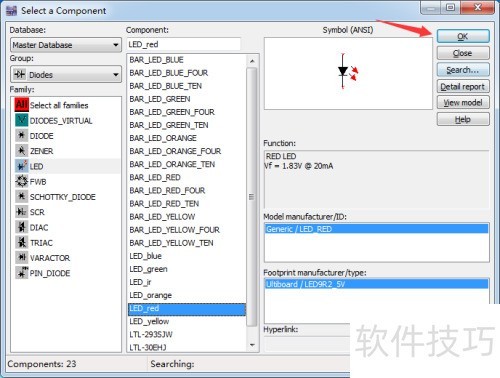Click the DIODE family icon
This screenshot has height=378, width=500.
click(x=22, y=135)
